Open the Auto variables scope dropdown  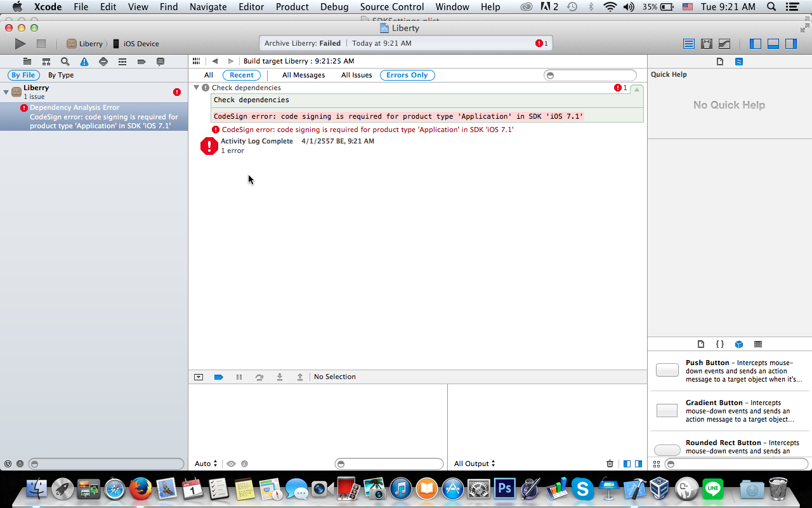click(206, 464)
